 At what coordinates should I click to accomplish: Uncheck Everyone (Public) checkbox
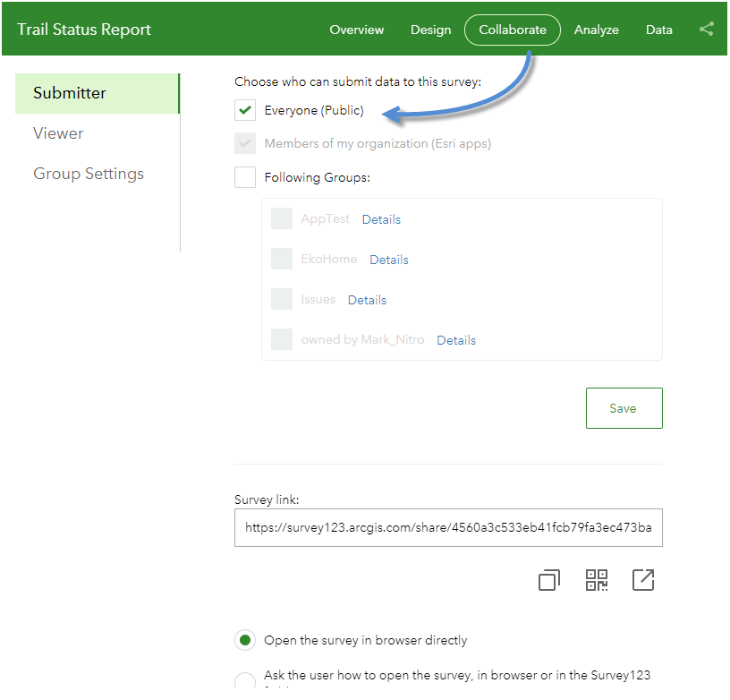[x=245, y=110]
